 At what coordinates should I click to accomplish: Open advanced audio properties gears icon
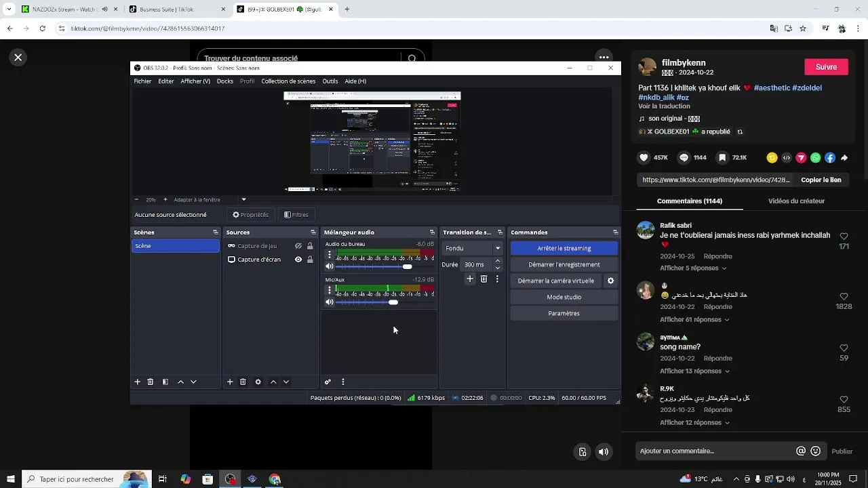(x=328, y=382)
